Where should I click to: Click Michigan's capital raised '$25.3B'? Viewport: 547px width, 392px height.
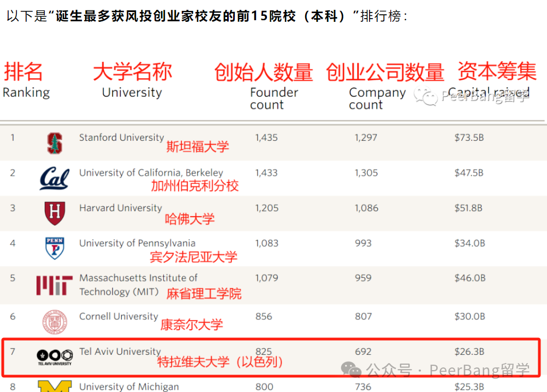(469, 387)
